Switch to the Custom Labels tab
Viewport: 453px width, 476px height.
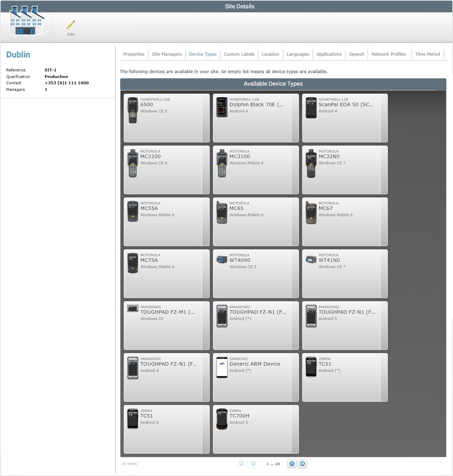tap(239, 54)
